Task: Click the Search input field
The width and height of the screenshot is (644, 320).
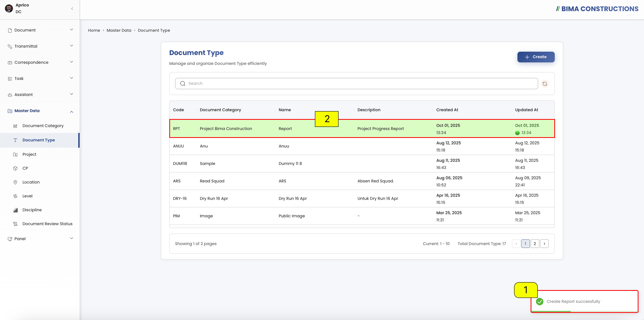Action: pyautogui.click(x=356, y=84)
